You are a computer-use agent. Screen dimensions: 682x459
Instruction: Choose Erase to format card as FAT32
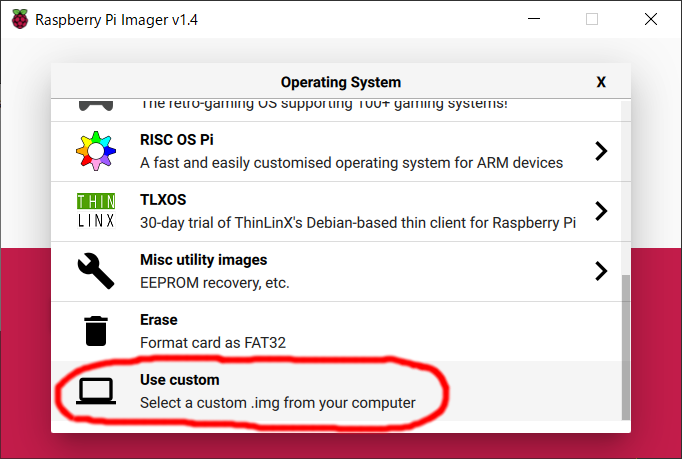(x=159, y=320)
